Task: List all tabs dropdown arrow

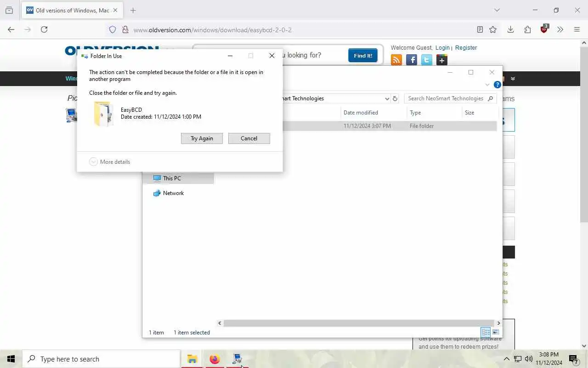Action: (497, 10)
